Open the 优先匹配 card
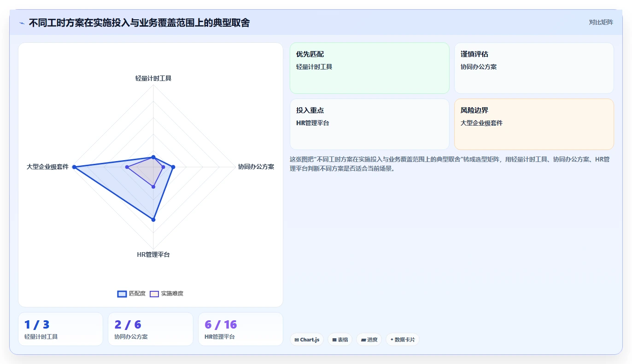Viewport: 632px width, 364px height. [x=369, y=68]
